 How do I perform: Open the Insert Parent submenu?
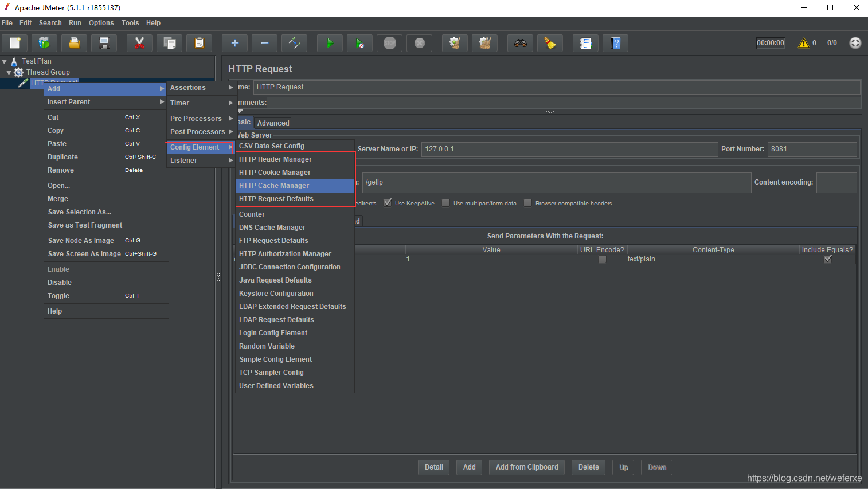pyautogui.click(x=105, y=102)
